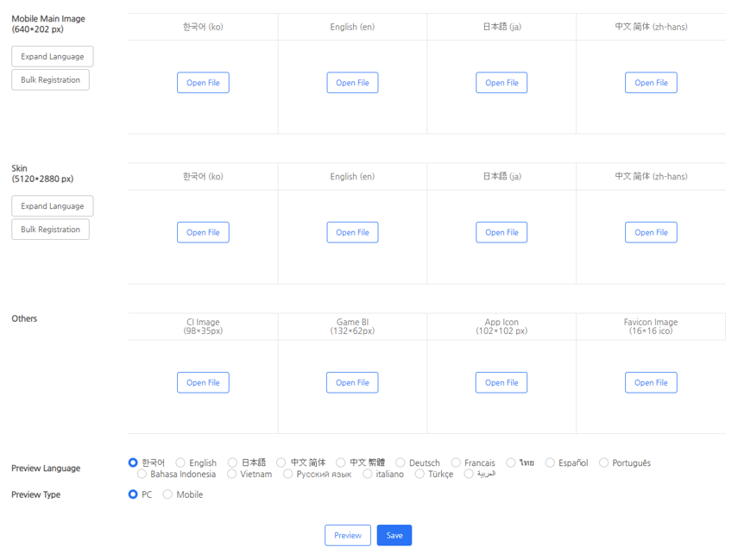The width and height of the screenshot is (738, 560).
Task: Select Bahasa Indonesia preview language
Action: [142, 474]
